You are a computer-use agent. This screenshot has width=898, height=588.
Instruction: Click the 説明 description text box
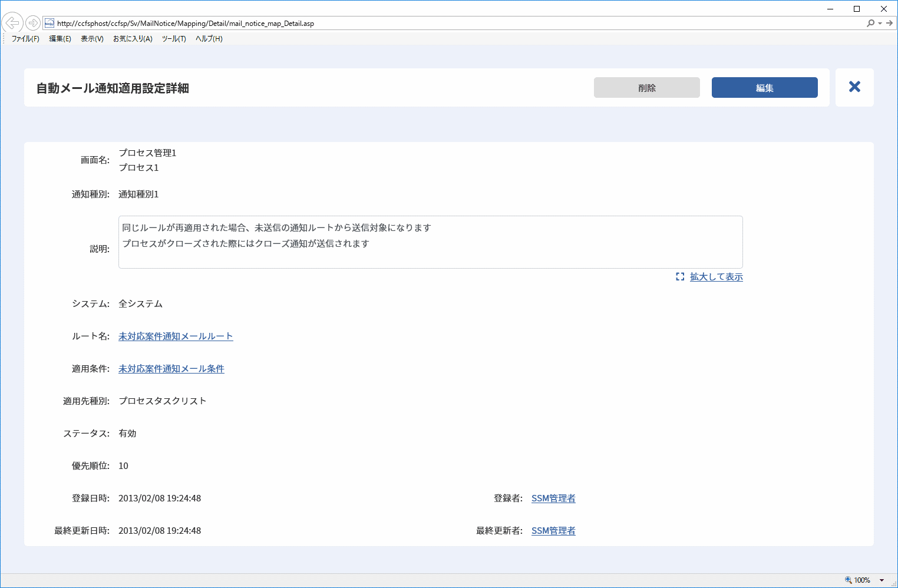pos(431,242)
